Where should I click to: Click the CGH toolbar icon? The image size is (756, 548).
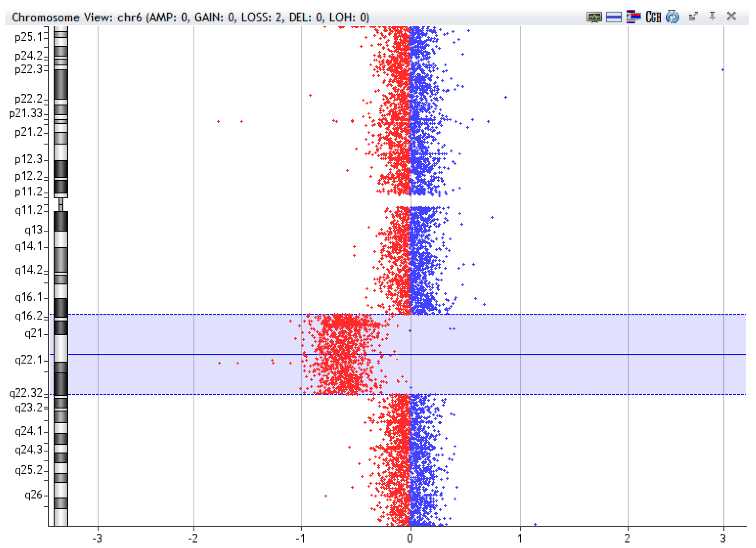[x=653, y=17]
